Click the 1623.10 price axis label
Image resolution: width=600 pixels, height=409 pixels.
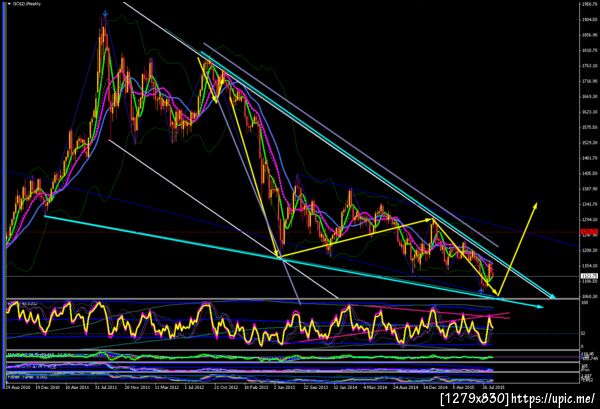coord(590,112)
